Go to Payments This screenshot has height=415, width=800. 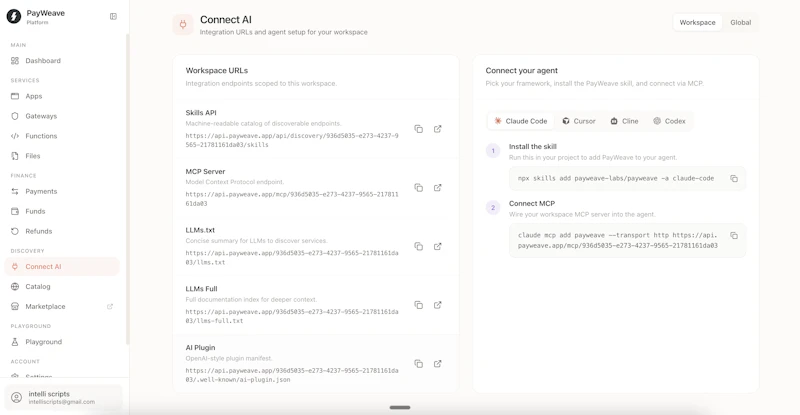[x=62, y=191]
